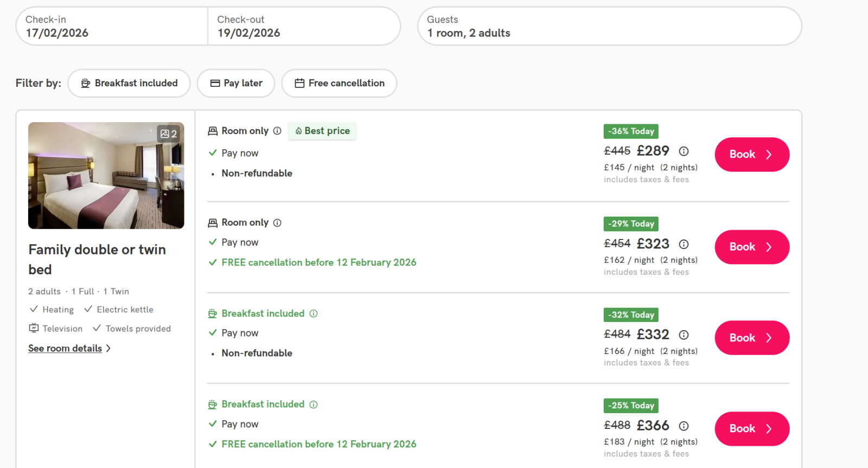The height and width of the screenshot is (468, 868).
Task: Click info icon beside second Room only
Action: click(277, 223)
